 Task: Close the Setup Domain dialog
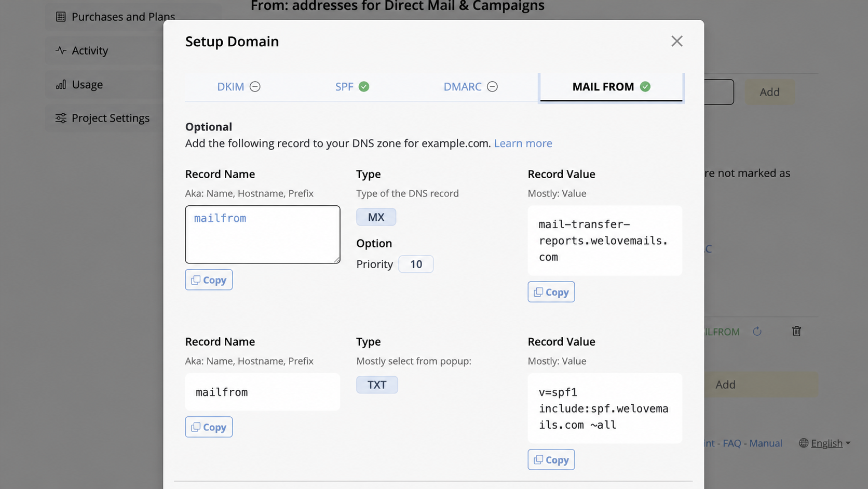[x=676, y=41]
